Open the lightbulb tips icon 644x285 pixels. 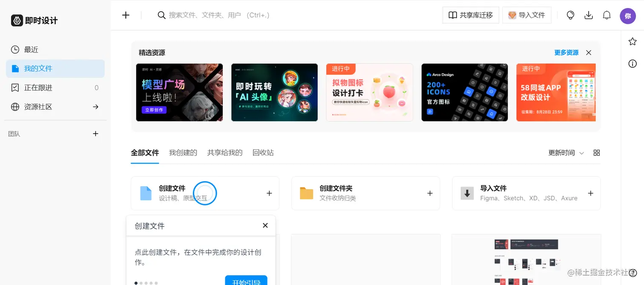570,15
